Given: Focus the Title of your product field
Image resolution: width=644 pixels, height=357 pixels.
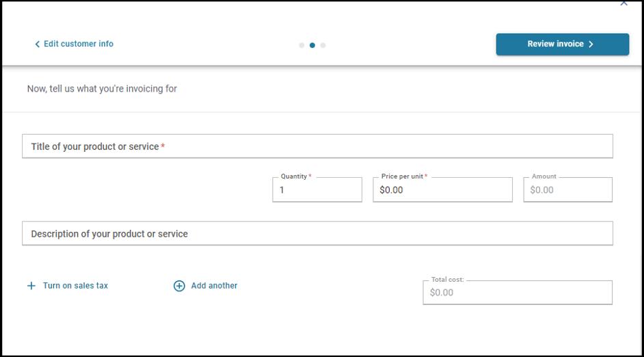Looking at the screenshot, I should [x=317, y=146].
